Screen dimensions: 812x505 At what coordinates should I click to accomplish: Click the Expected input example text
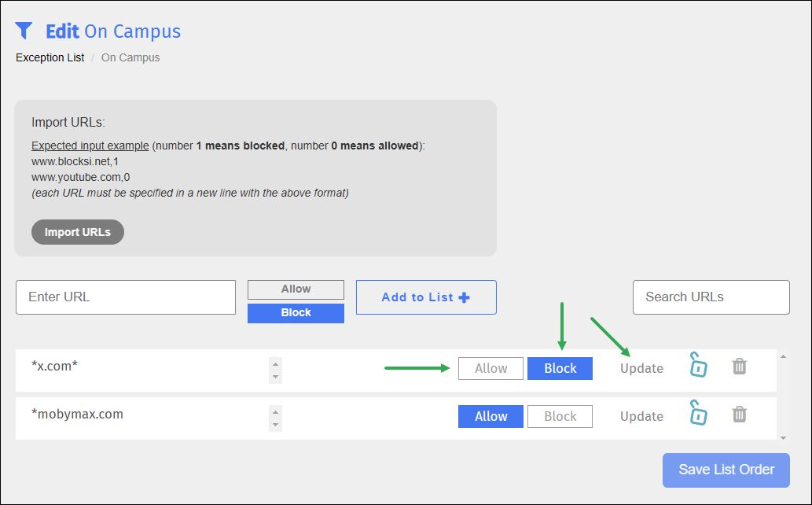point(90,146)
